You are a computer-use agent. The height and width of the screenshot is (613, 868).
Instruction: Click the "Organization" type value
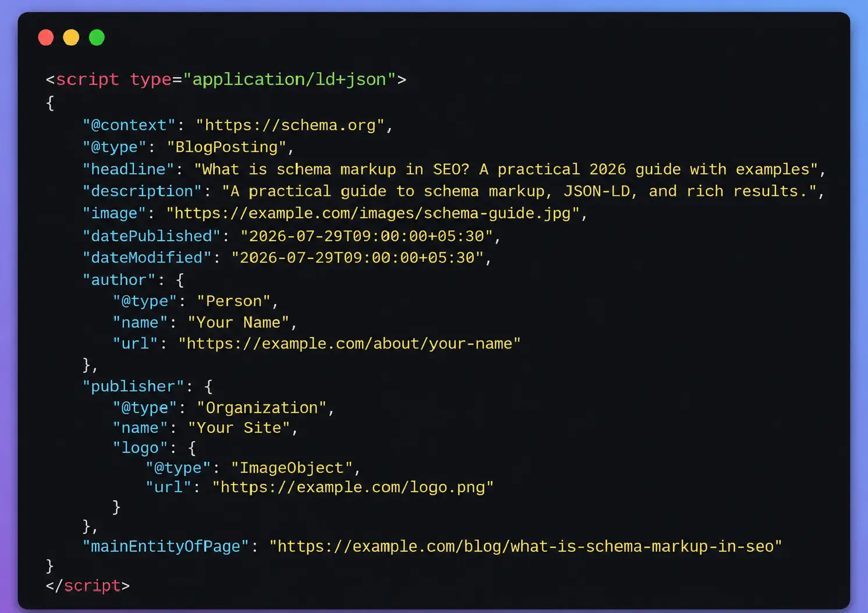pyautogui.click(x=262, y=408)
